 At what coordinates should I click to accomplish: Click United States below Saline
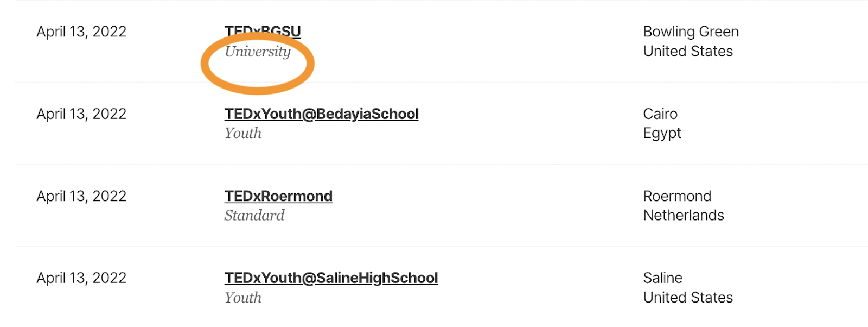688,298
